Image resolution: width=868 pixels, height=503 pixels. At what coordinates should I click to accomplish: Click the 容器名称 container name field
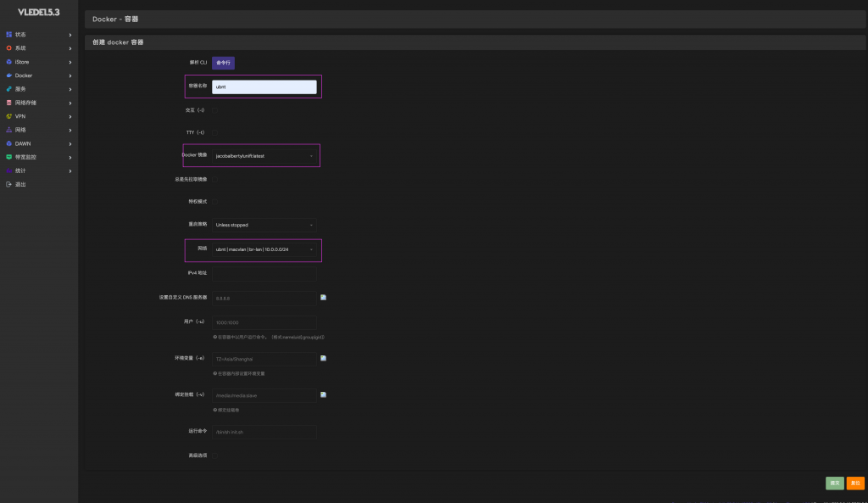click(x=264, y=87)
